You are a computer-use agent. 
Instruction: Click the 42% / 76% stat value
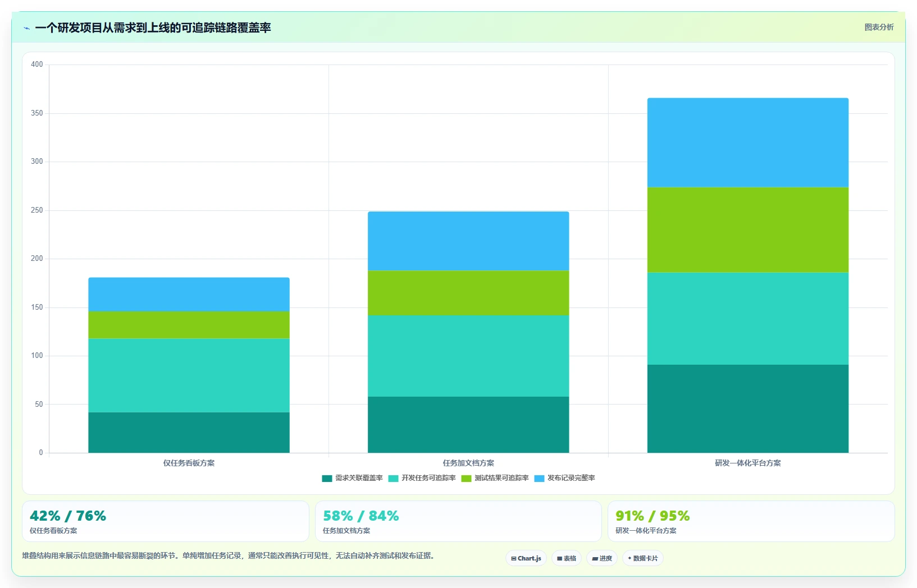68,516
